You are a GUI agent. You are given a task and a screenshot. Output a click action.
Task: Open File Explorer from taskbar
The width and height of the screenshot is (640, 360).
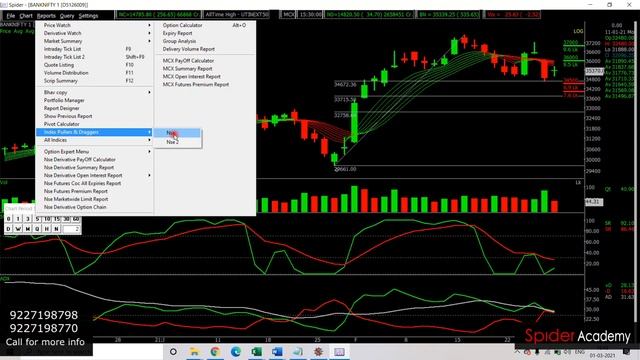[194, 351]
